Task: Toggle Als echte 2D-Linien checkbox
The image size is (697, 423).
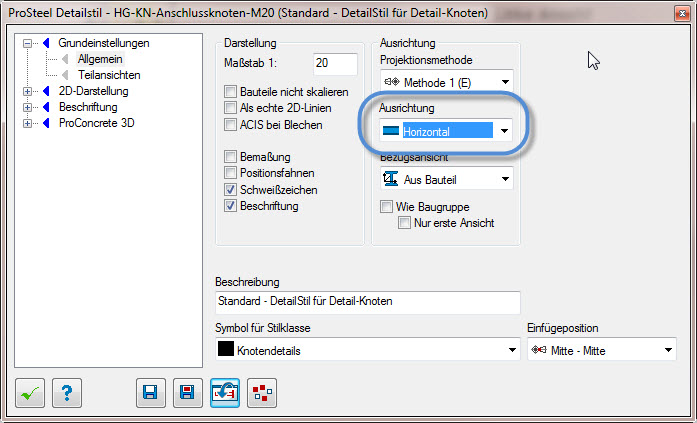Action: point(230,108)
